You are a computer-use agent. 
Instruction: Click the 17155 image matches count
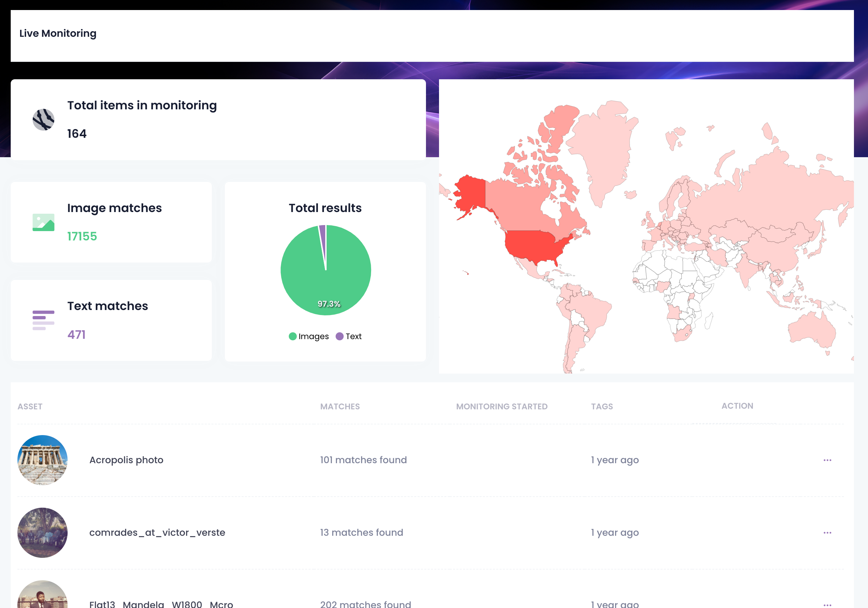[x=82, y=236]
